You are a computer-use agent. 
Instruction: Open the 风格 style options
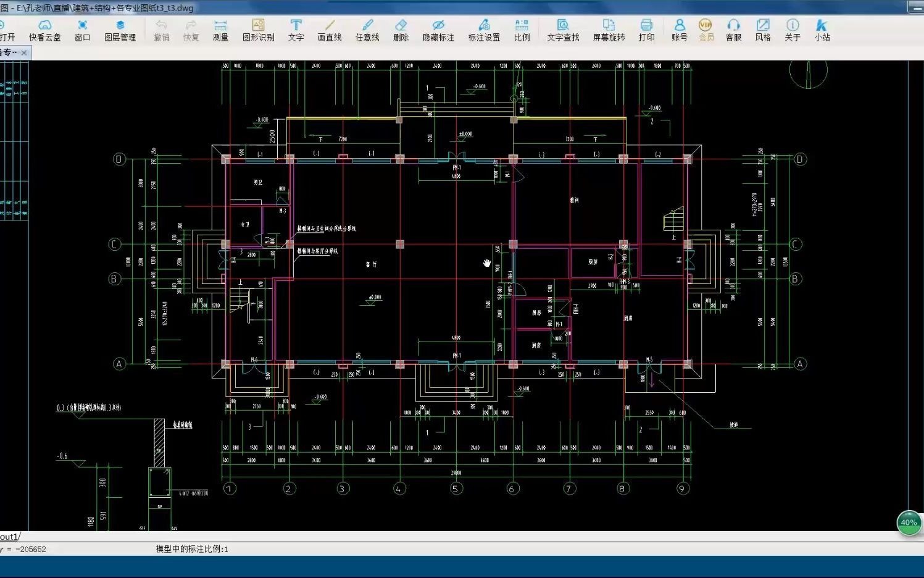click(763, 30)
